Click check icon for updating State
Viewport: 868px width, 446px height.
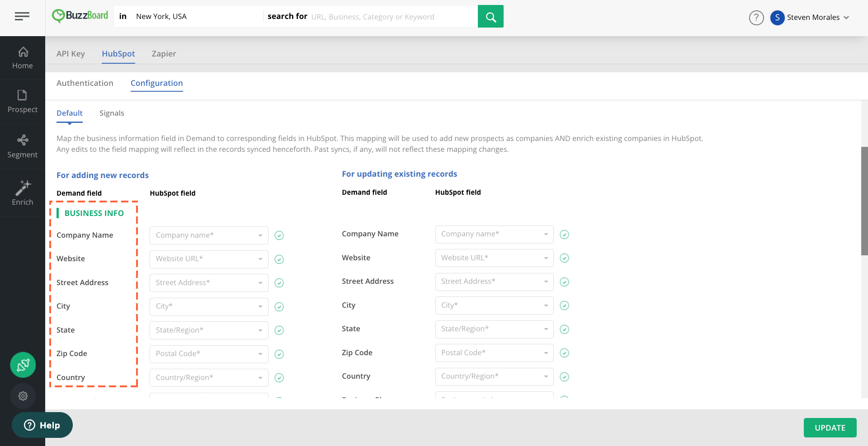click(564, 329)
